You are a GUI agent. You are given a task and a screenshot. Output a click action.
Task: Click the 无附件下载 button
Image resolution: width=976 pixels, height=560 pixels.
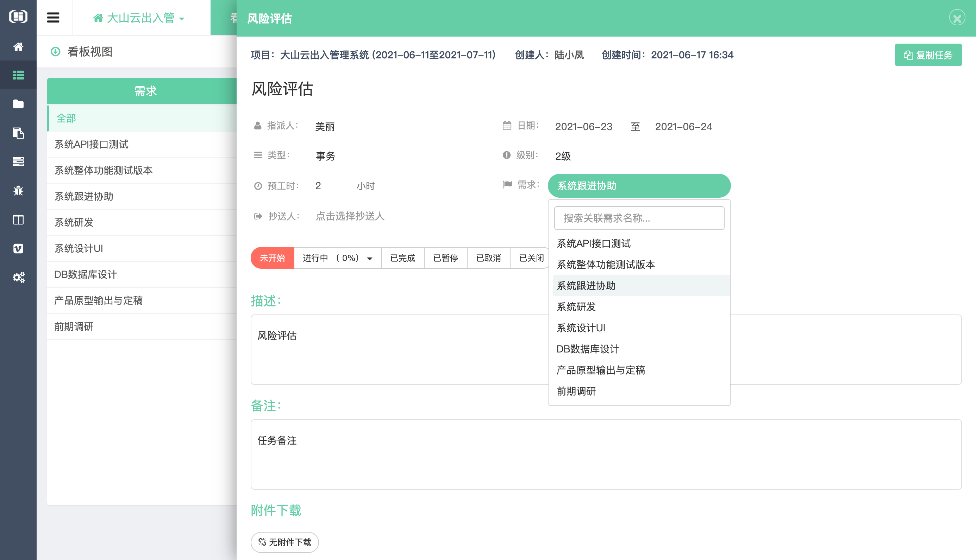[284, 542]
